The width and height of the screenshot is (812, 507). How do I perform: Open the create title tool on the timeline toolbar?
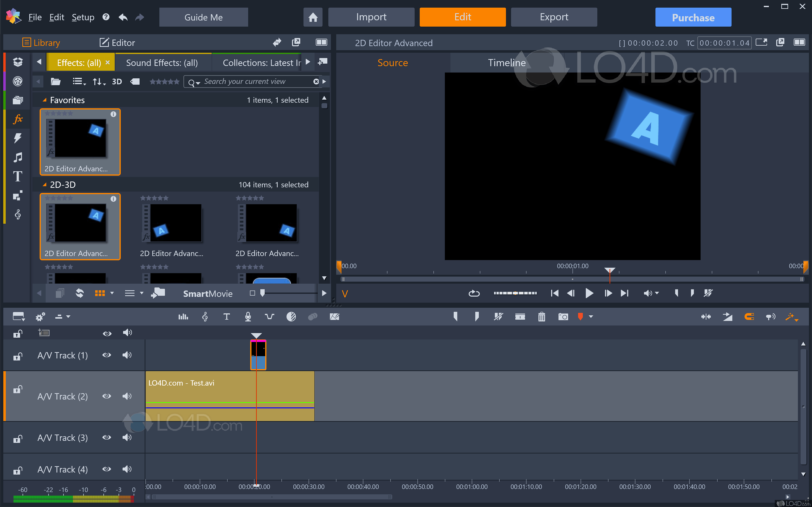[227, 317]
